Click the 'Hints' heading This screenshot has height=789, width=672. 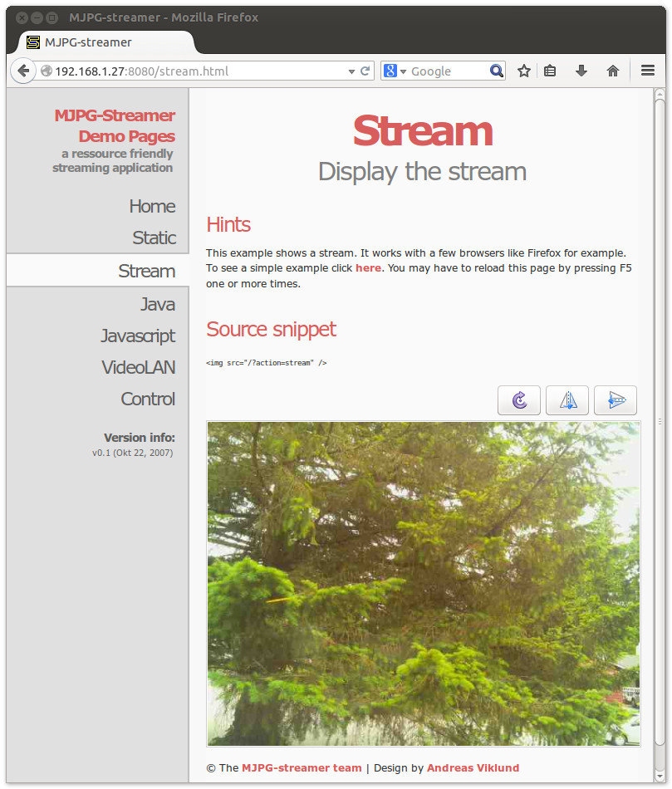pos(228,224)
